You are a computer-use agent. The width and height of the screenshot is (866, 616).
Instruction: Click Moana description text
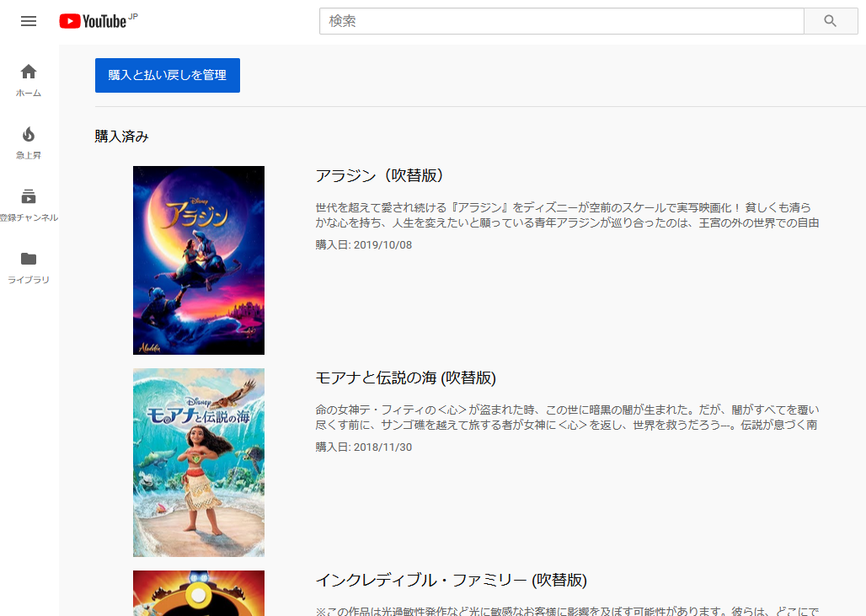tap(567, 417)
